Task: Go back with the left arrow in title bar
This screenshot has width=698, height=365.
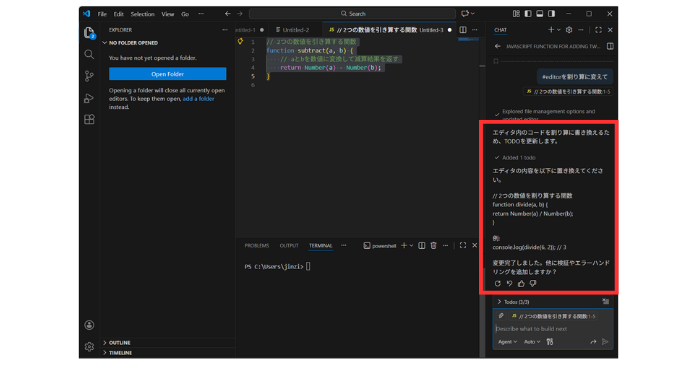Action: [x=228, y=14]
